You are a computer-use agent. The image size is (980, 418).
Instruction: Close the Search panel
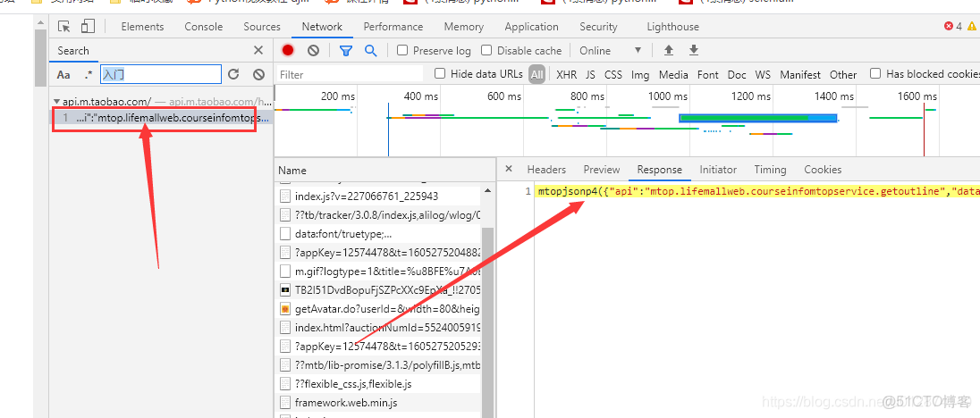click(x=258, y=51)
